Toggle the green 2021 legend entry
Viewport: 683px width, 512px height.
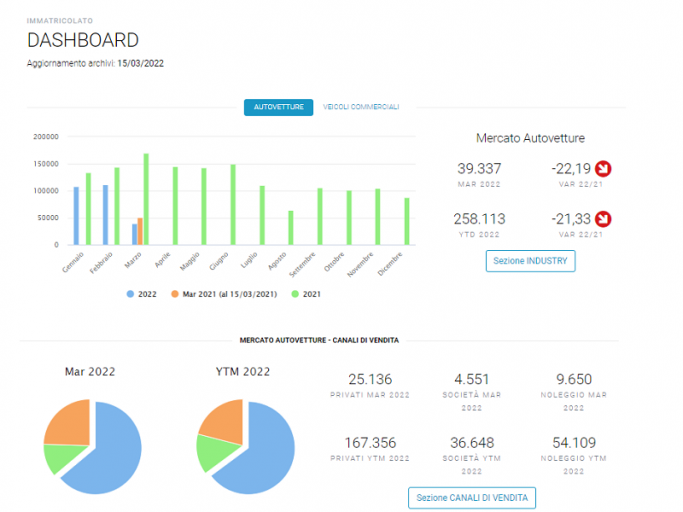point(306,294)
